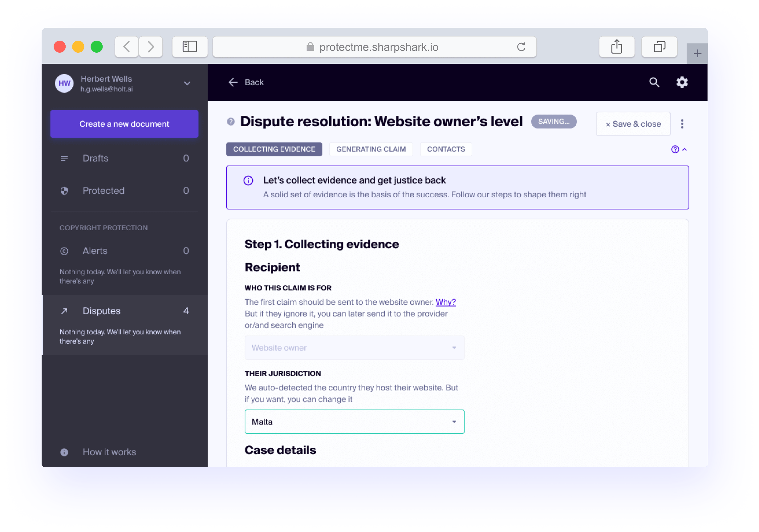Click the back arrow icon
This screenshot has width=759, height=532.
click(233, 82)
